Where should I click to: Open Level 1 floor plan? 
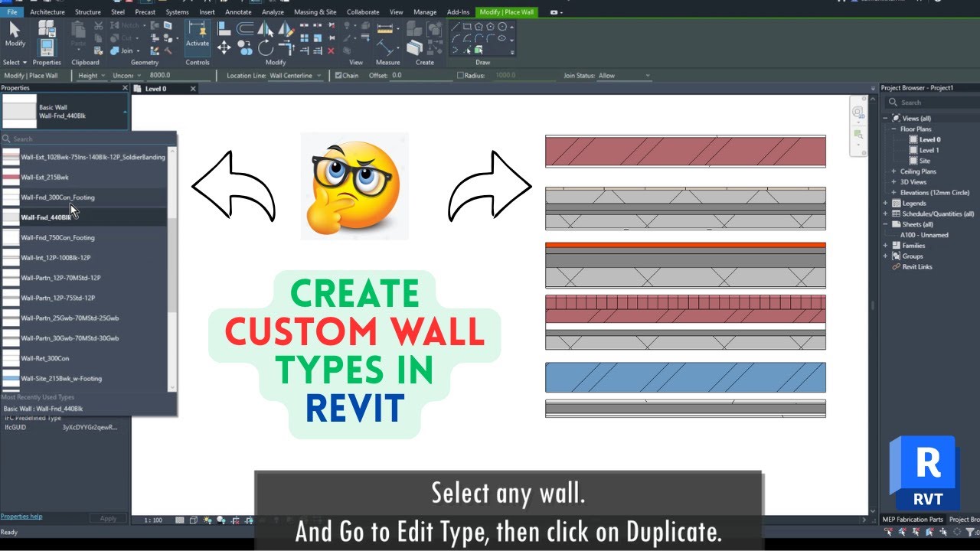(x=929, y=150)
